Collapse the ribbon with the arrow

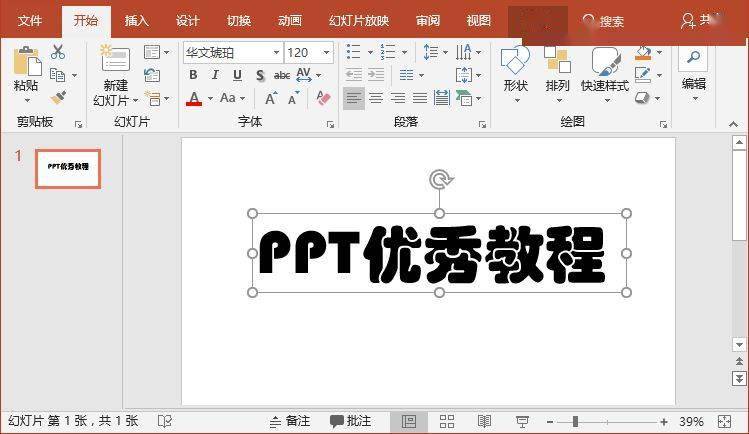[x=733, y=125]
